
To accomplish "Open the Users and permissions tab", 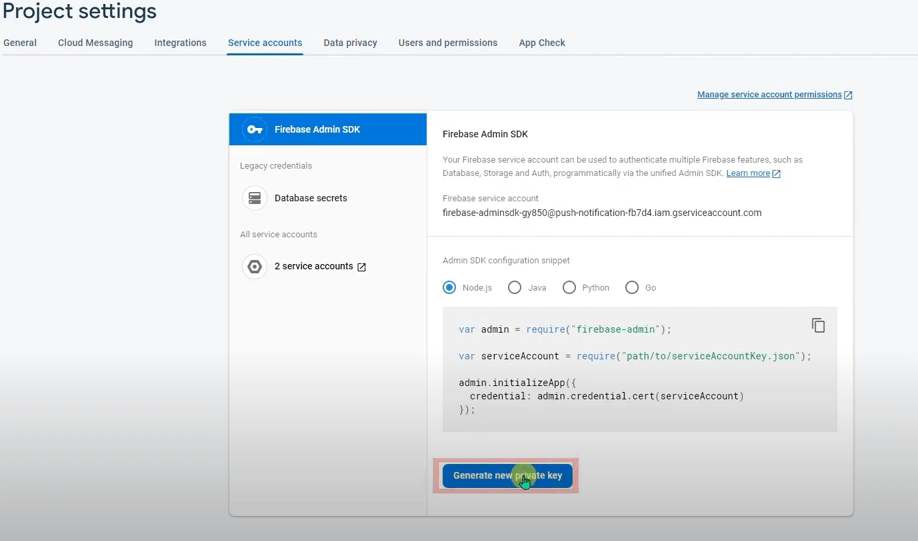I will point(448,43).
